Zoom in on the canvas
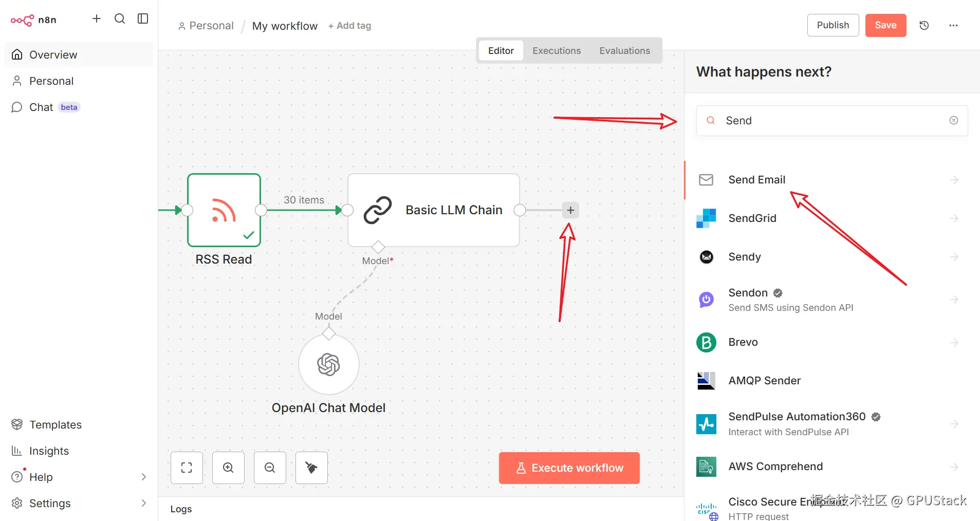980x521 pixels. (228, 468)
